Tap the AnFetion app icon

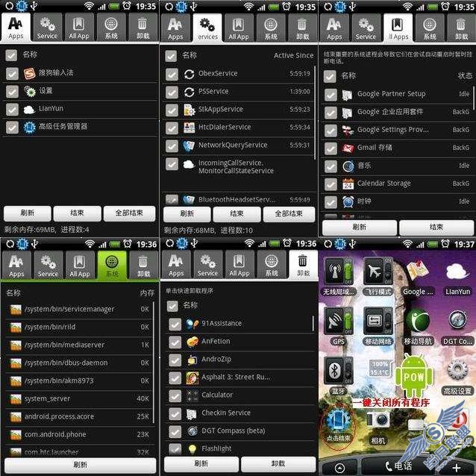pos(192,342)
